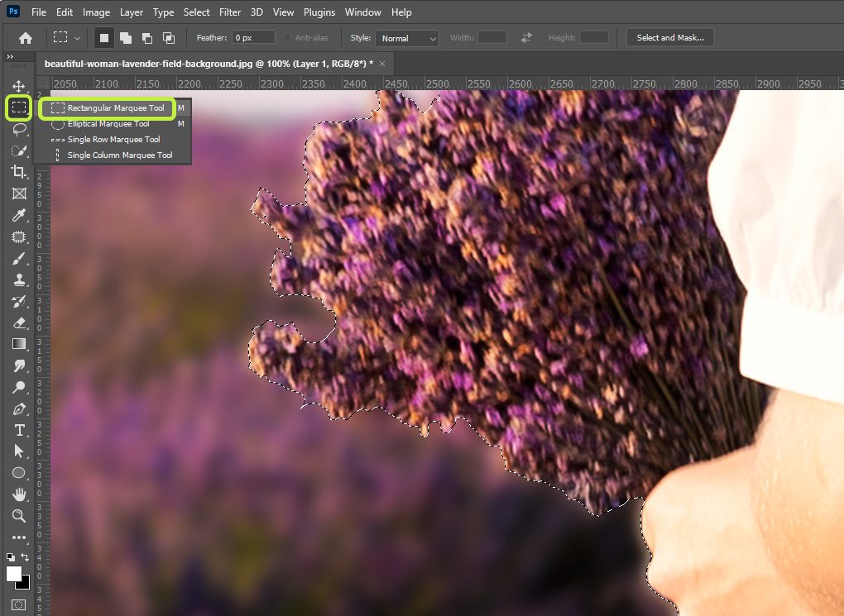The image size is (844, 616).
Task: Click the Height input field
Action: [594, 37]
